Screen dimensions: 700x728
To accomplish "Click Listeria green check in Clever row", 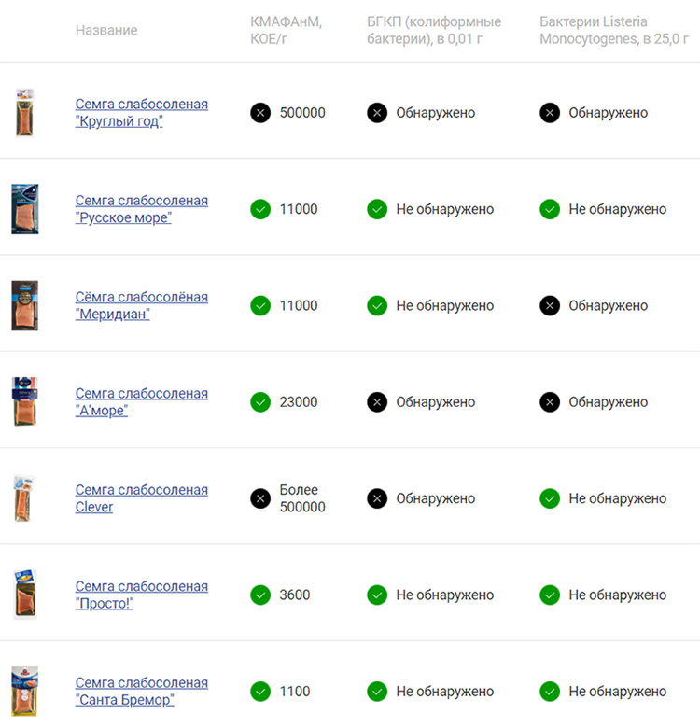I will click(550, 498).
